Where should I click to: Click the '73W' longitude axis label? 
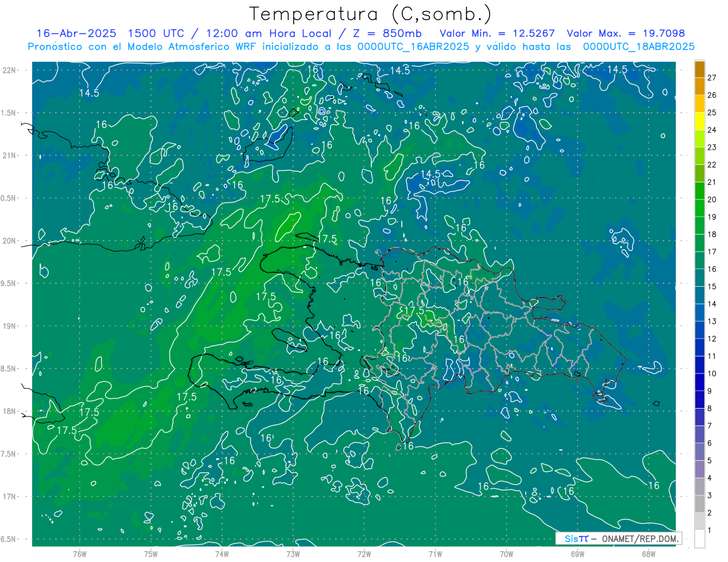point(293,554)
